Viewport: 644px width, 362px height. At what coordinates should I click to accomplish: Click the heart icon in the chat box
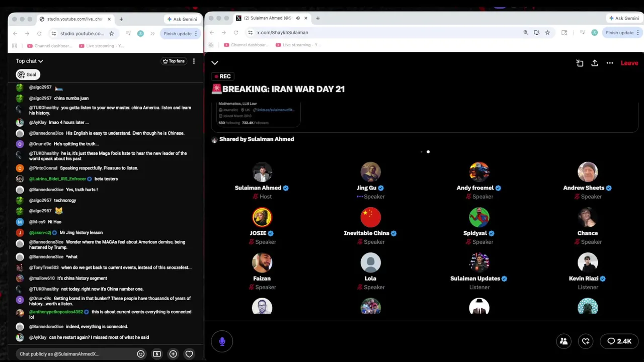click(189, 354)
